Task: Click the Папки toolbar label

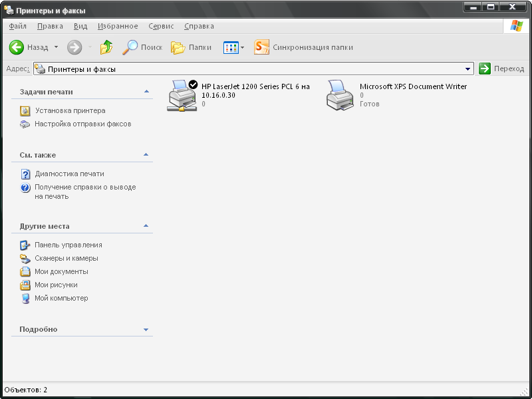Action: tap(200, 47)
